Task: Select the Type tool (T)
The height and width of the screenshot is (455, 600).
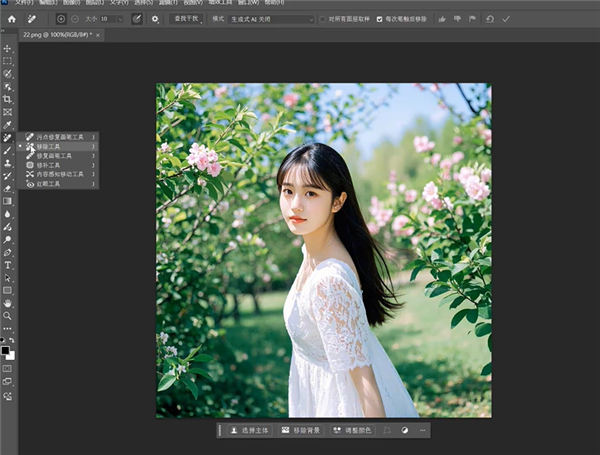Action: click(7, 265)
